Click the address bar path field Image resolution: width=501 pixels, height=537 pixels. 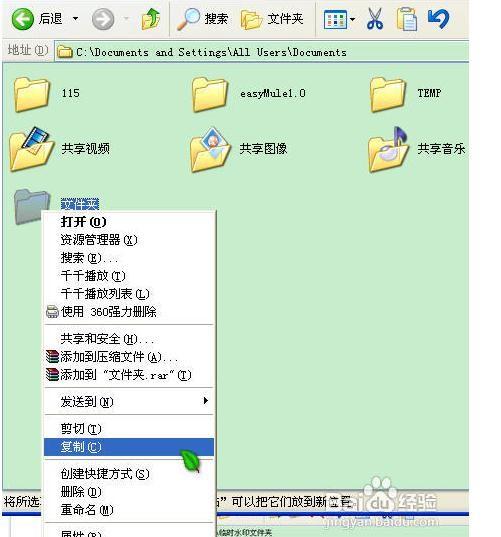pyautogui.click(x=262, y=52)
